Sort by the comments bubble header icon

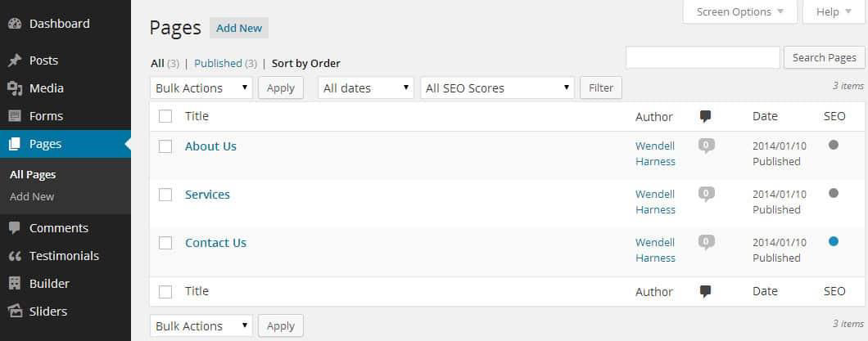705,117
